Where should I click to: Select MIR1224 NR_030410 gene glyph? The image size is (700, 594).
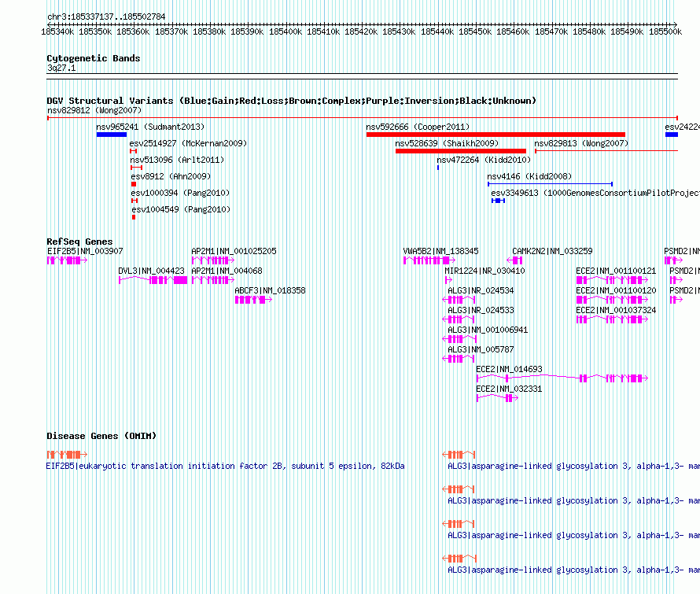(x=448, y=280)
